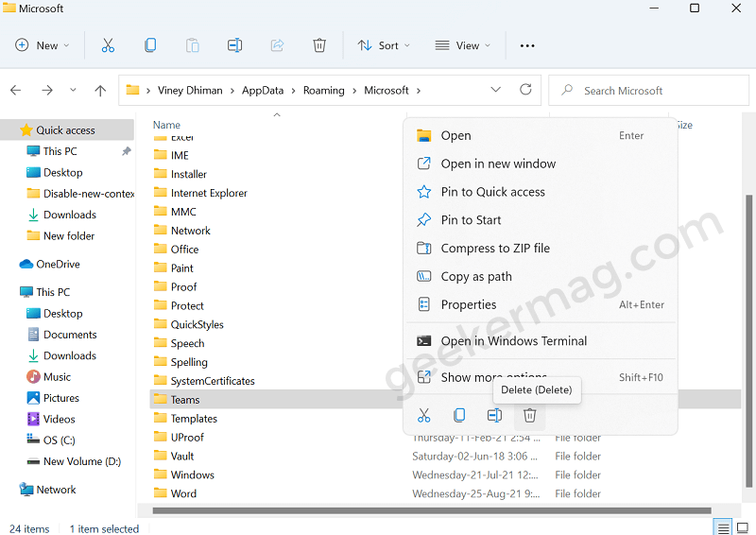This screenshot has width=756, height=535.
Task: Go forward with the right arrow button
Action: (x=46, y=90)
